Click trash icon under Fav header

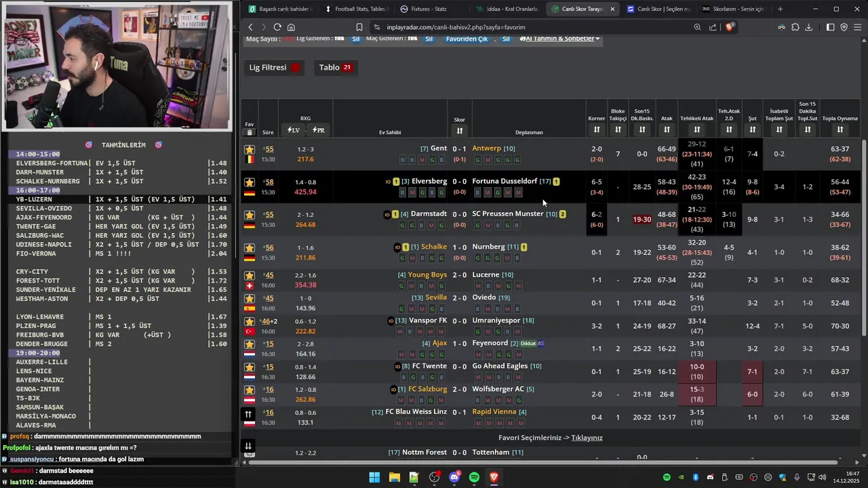250,132
